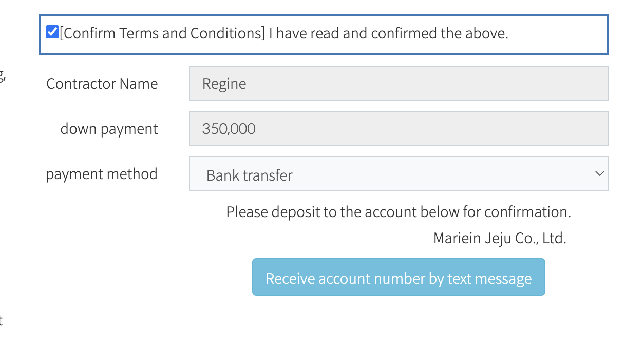Click the "I have read and confirmed" label text
644x351 pixels.
tap(388, 33)
